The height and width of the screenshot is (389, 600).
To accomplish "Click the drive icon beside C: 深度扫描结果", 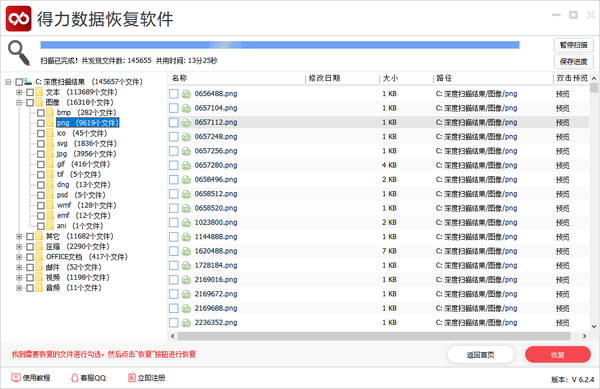I will pyautogui.click(x=28, y=81).
